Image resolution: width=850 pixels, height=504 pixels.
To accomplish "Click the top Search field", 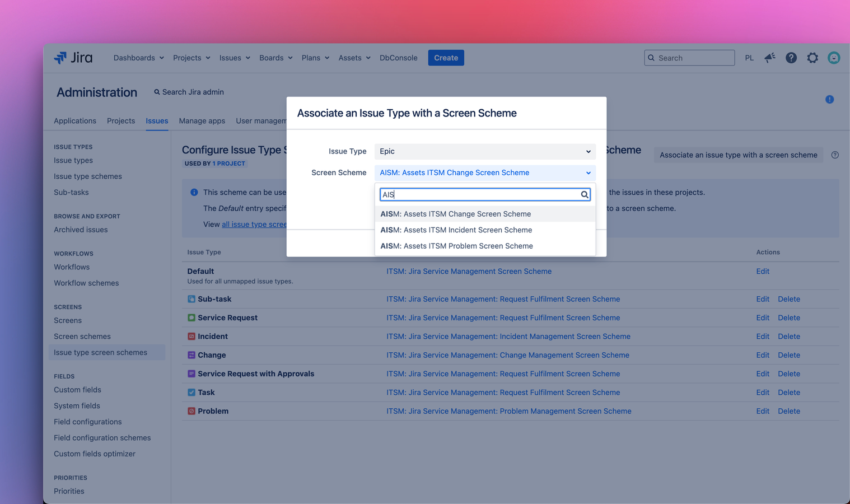I will pos(689,58).
